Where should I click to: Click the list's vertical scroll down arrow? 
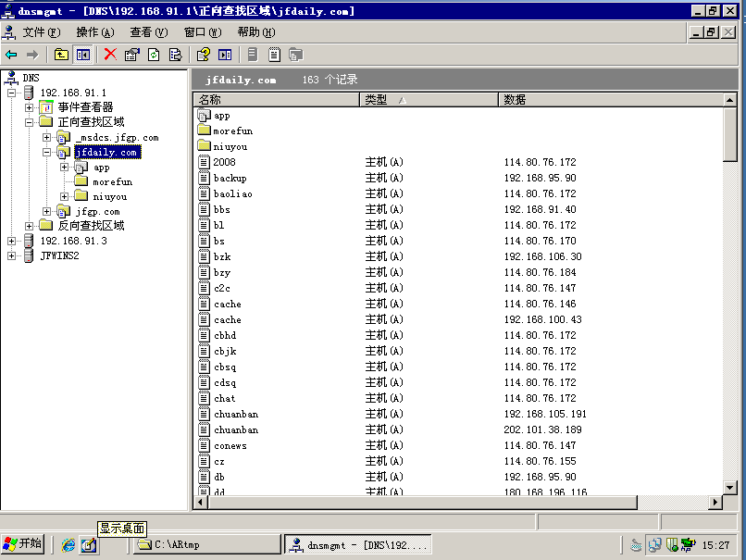coord(730,487)
